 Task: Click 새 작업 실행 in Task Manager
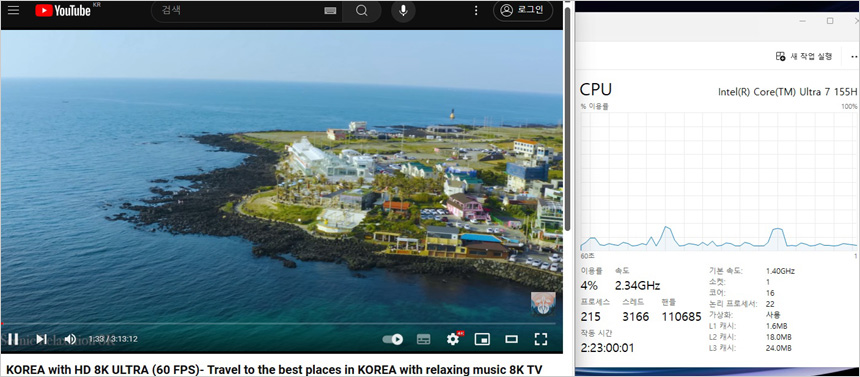tap(804, 56)
